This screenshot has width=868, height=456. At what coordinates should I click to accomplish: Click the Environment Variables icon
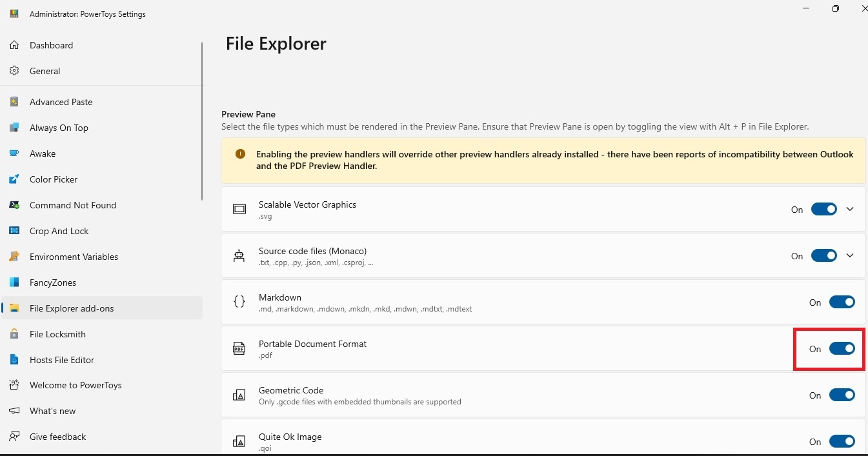coord(14,257)
